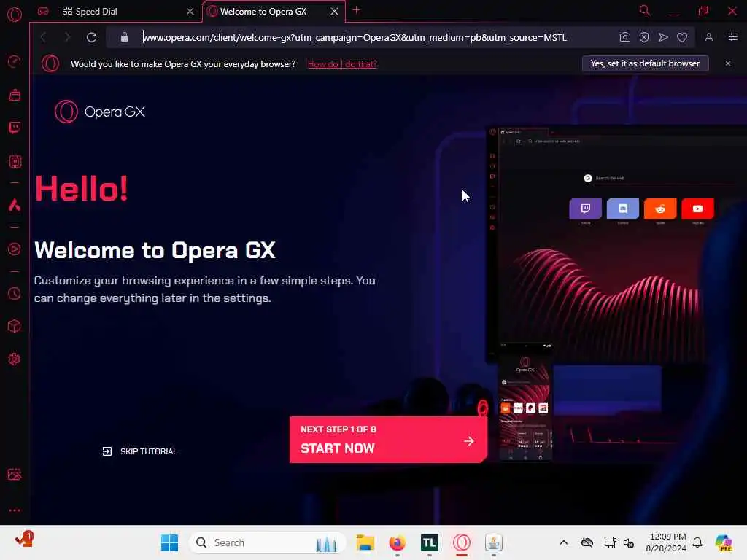Reload the current page

pos(91,37)
